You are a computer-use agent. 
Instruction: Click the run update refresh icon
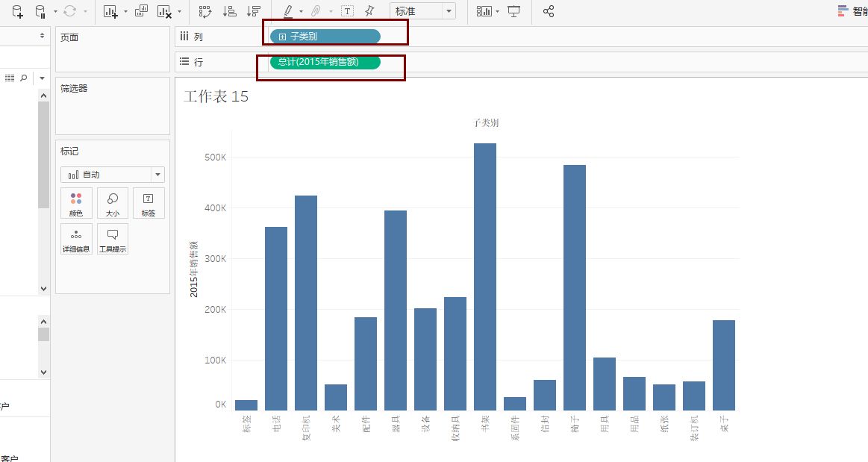point(69,11)
